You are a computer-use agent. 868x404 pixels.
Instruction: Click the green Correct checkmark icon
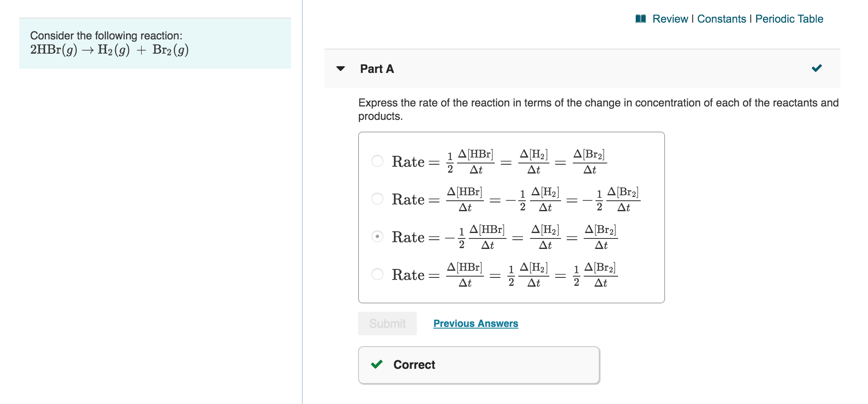point(376,364)
